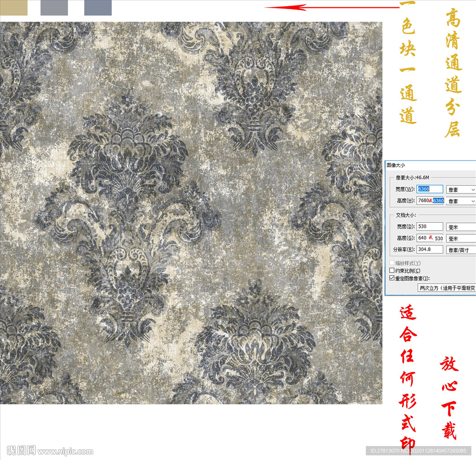This screenshot has width=476, height=460.
Task: Select the light gray color swatch
Action: (x=54, y=7)
